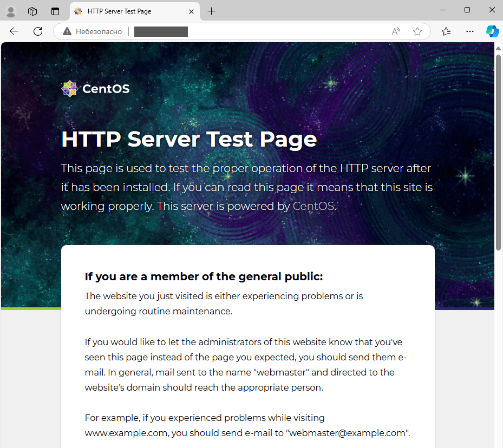Click the vertical scrollbar thumb
The width and height of the screenshot is (503, 448).
tap(498, 152)
